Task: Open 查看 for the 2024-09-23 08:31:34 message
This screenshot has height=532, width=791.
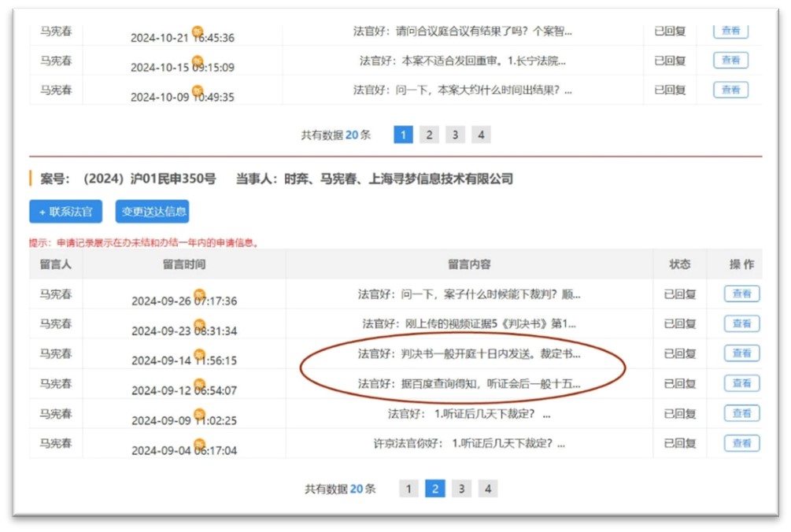Action: point(741,323)
